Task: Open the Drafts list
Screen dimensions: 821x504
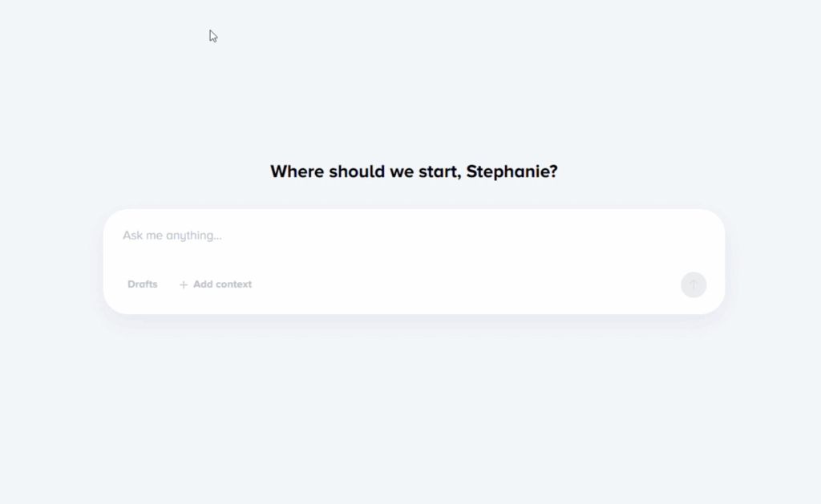Action: tap(143, 284)
